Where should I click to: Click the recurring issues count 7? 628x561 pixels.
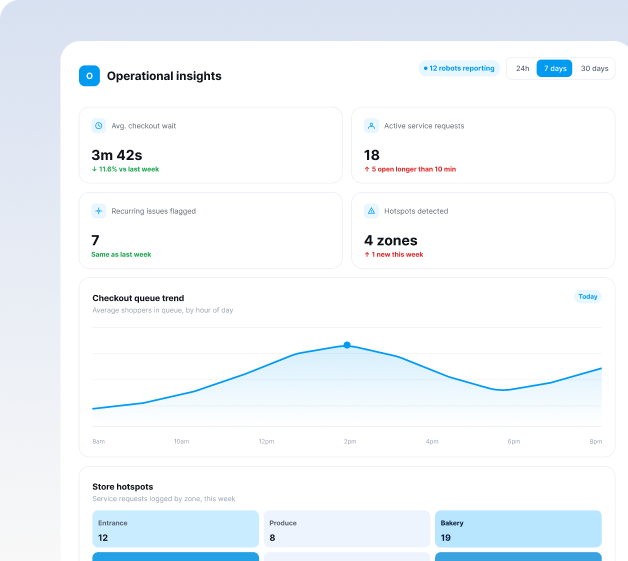click(95, 240)
